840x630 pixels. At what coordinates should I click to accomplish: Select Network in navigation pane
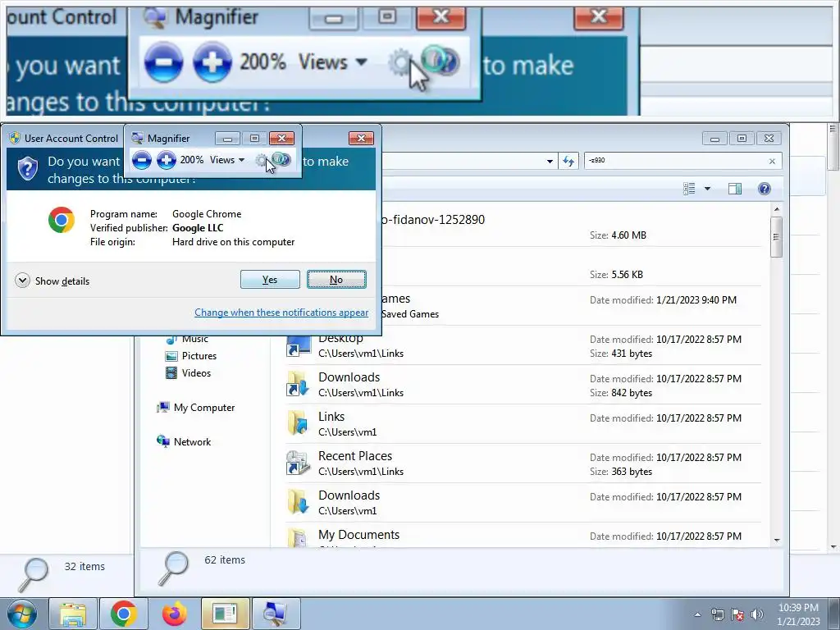[184, 442]
